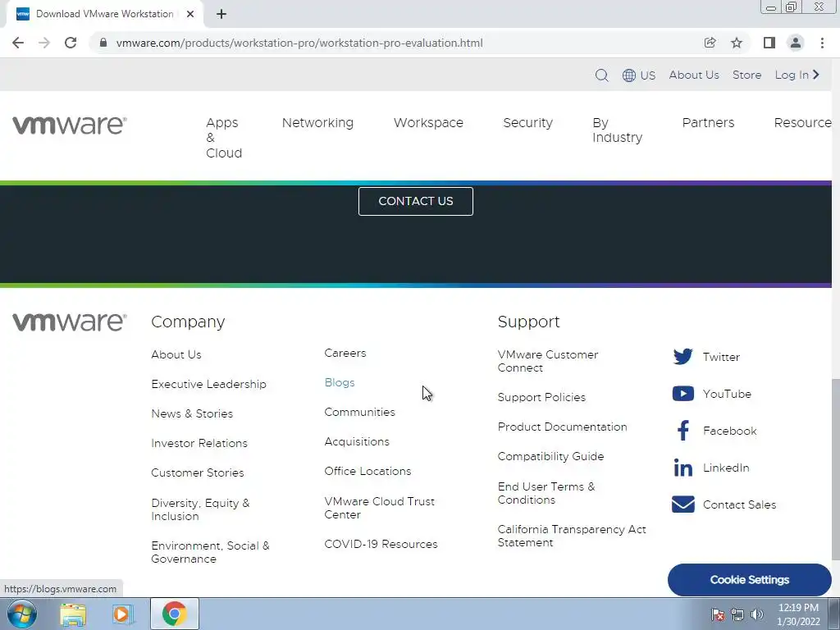Open Compatibility Guide link

tap(550, 456)
